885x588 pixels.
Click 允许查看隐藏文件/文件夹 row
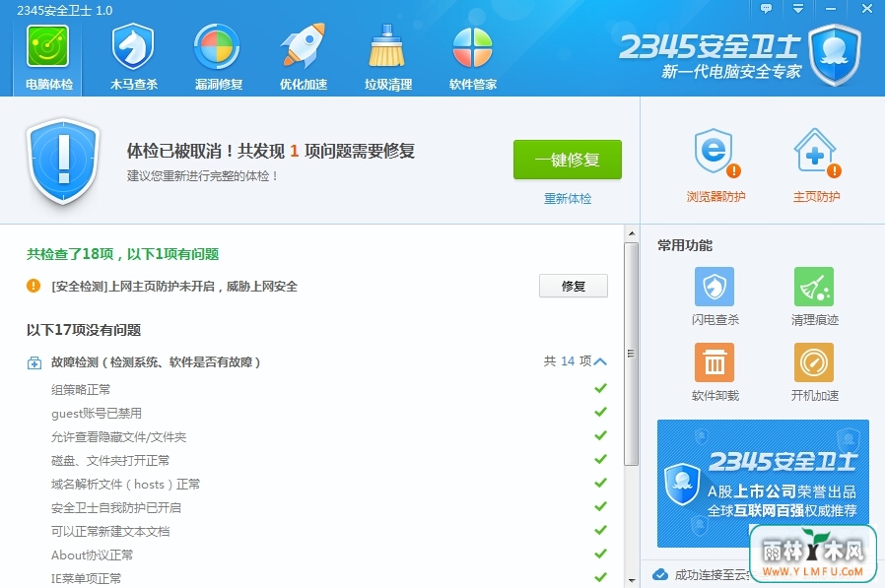[329, 436]
